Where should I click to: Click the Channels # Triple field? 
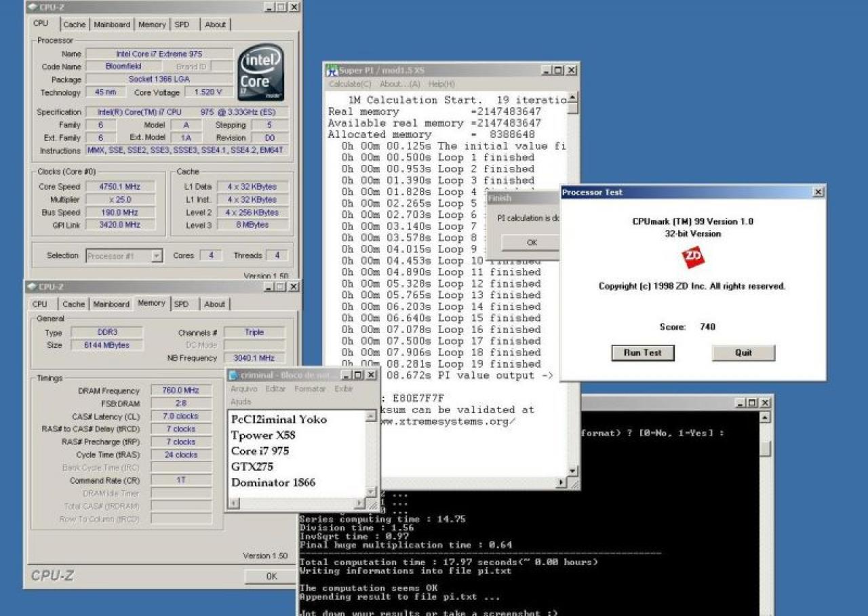255,332
